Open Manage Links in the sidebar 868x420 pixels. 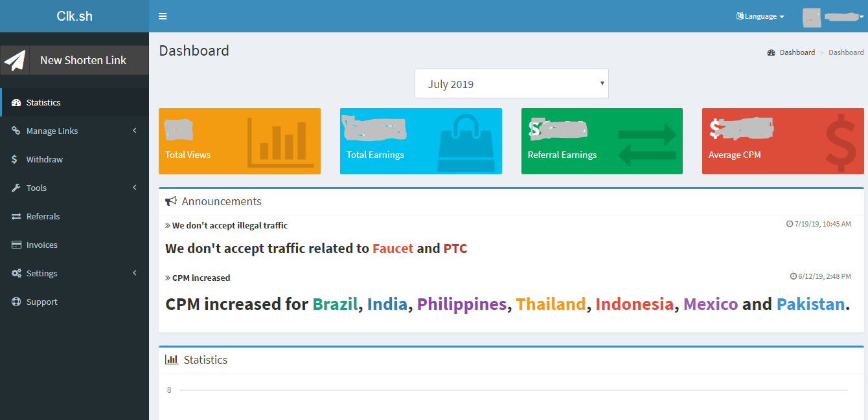[x=74, y=131]
